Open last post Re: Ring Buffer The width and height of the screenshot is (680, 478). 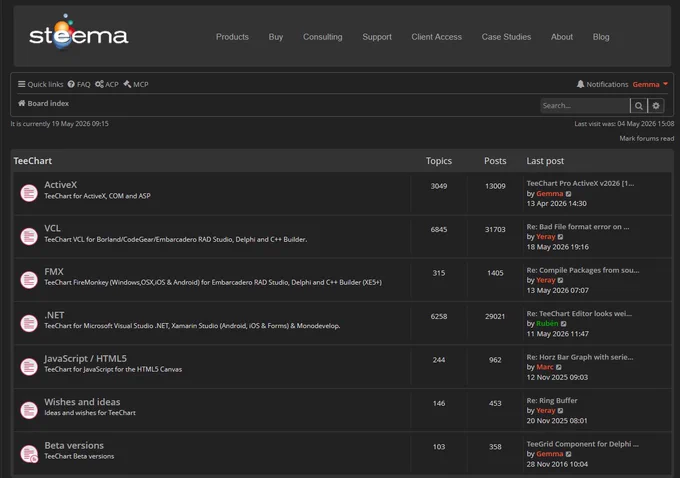click(x=552, y=400)
